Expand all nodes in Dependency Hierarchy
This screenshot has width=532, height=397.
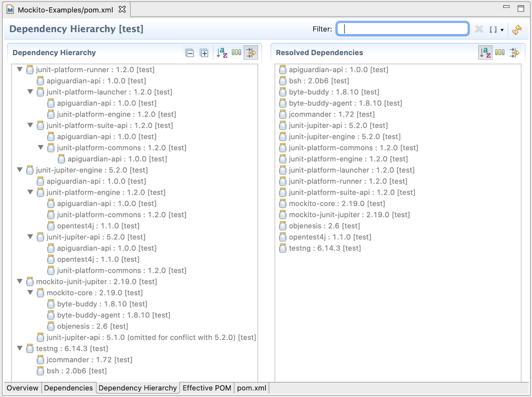pos(204,53)
